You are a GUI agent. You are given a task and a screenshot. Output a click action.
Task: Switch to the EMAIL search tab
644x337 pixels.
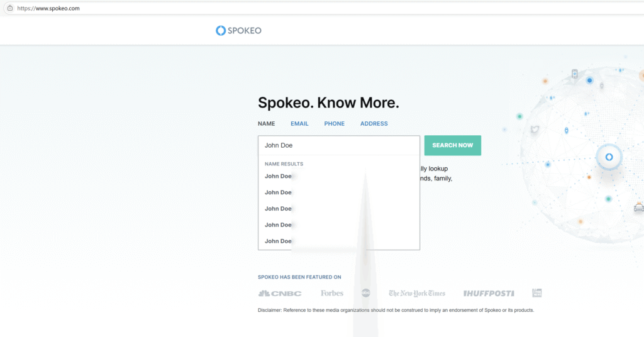(299, 124)
